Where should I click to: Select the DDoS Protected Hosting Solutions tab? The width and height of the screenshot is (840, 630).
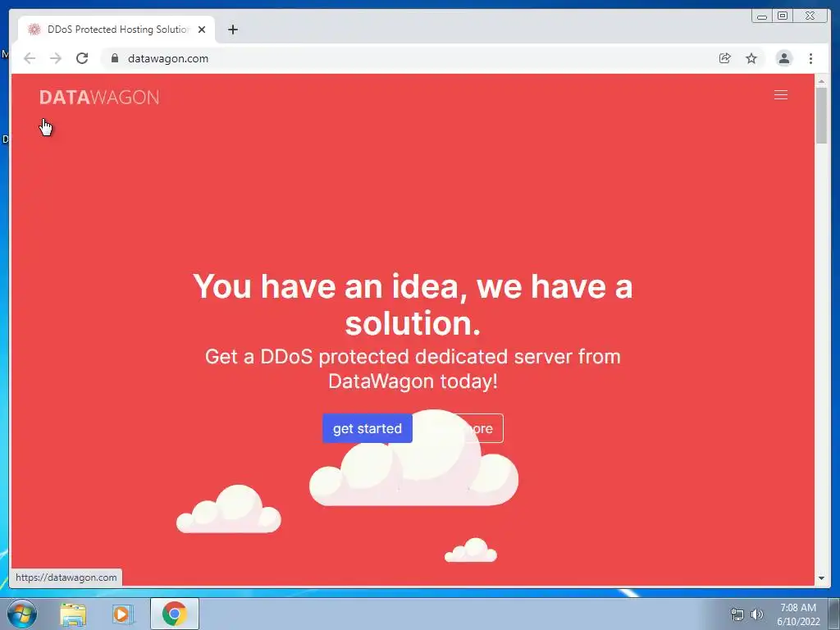point(116,30)
